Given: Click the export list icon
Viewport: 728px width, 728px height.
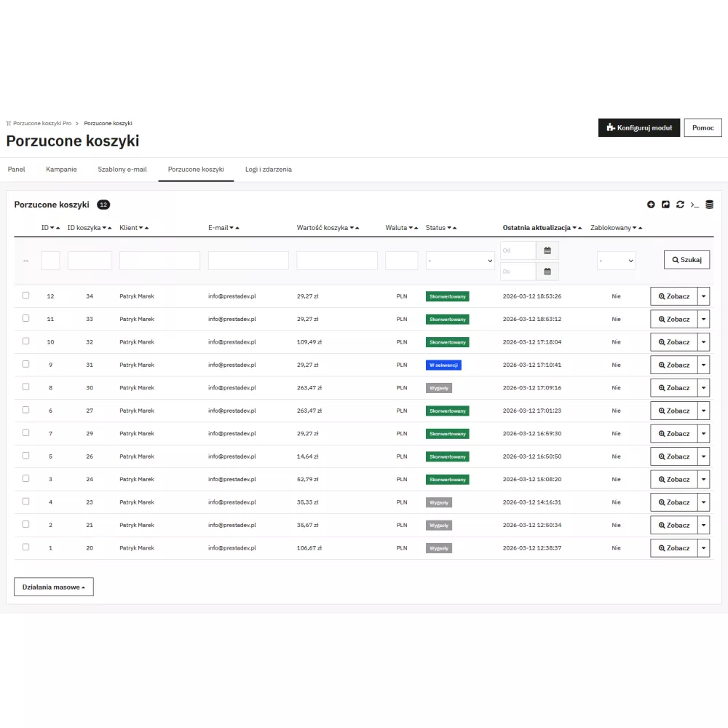Looking at the screenshot, I should tap(665, 205).
